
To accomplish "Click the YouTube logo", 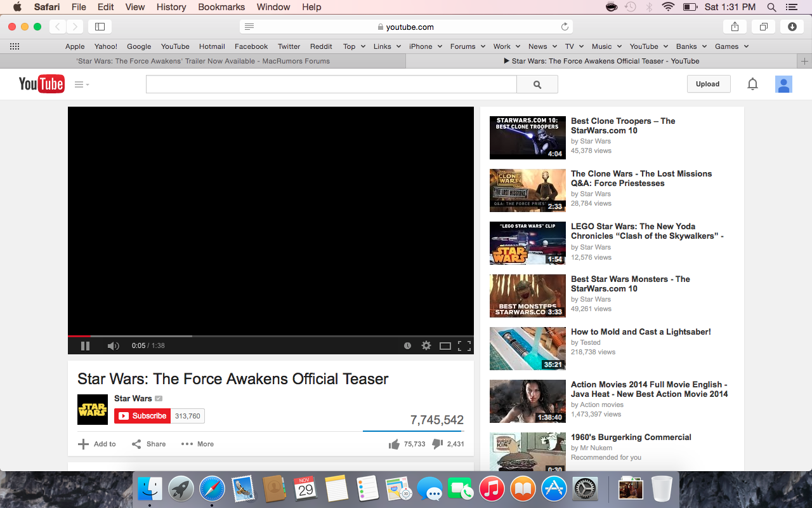I will (x=41, y=84).
